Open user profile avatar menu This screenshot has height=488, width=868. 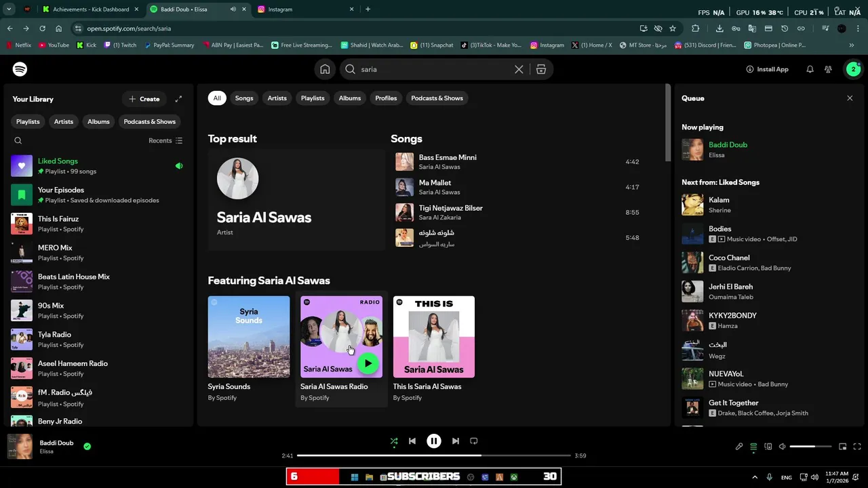(x=853, y=69)
